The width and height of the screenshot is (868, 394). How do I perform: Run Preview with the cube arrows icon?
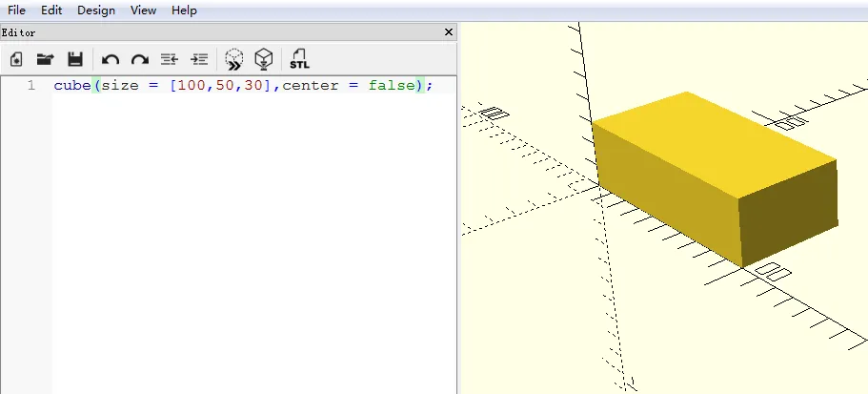tap(234, 59)
